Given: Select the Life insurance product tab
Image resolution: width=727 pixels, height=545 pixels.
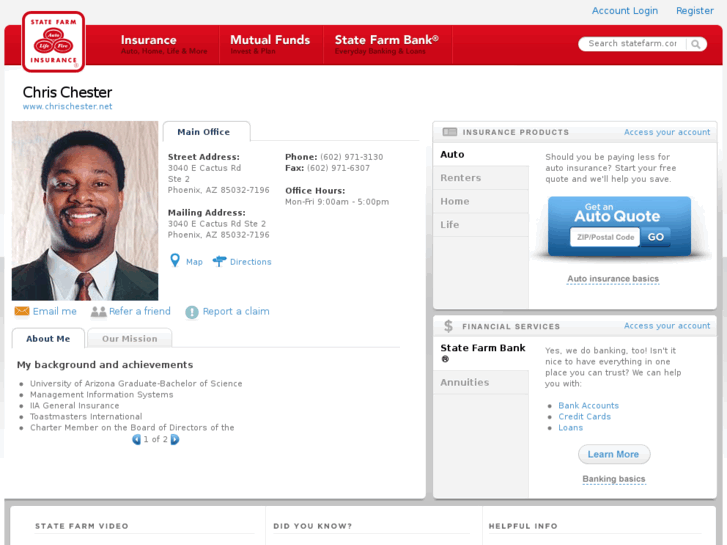Looking at the screenshot, I should click(x=481, y=225).
